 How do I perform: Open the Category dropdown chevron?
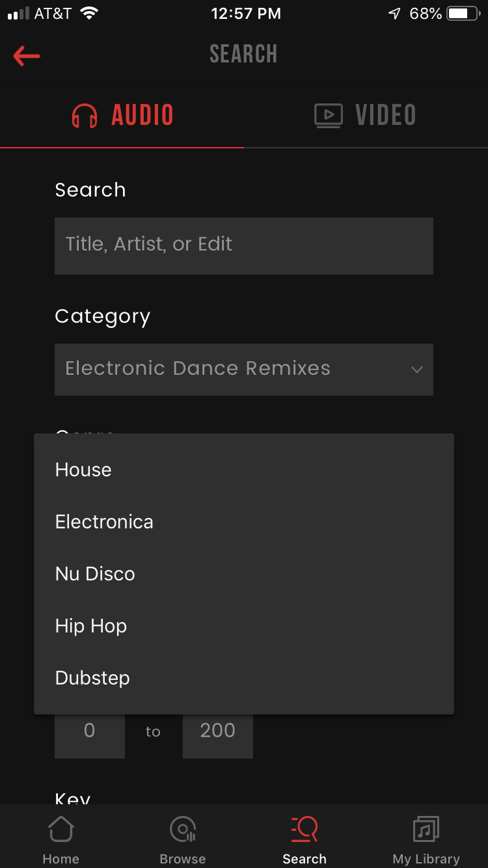(416, 370)
